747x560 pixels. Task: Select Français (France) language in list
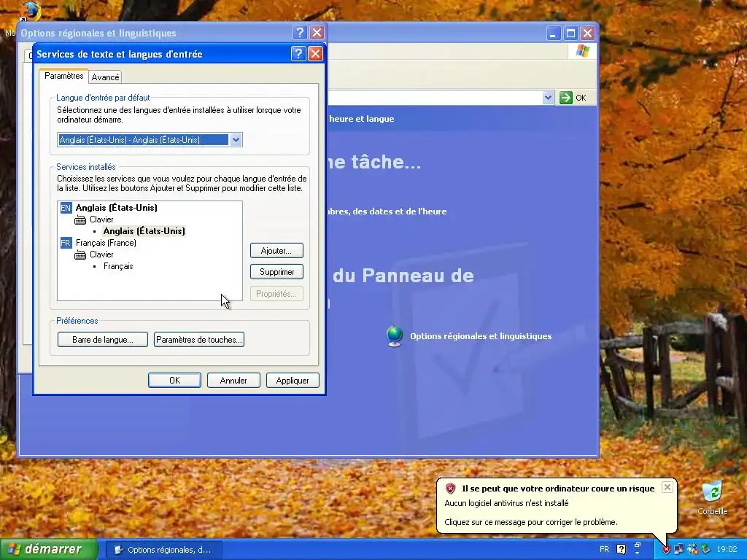point(106,243)
